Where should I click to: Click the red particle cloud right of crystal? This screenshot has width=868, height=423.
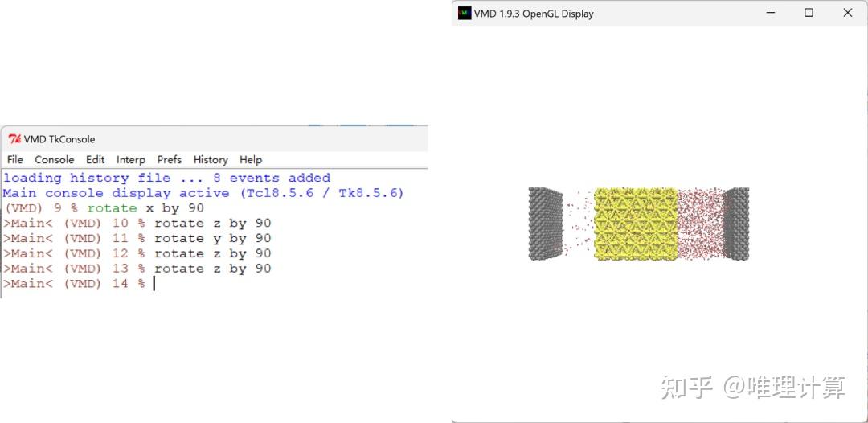pos(701,224)
